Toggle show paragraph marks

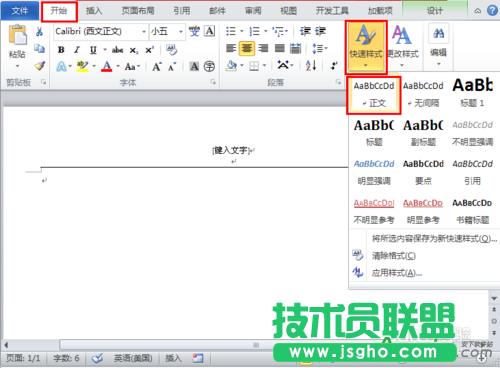pyautogui.click(x=334, y=66)
